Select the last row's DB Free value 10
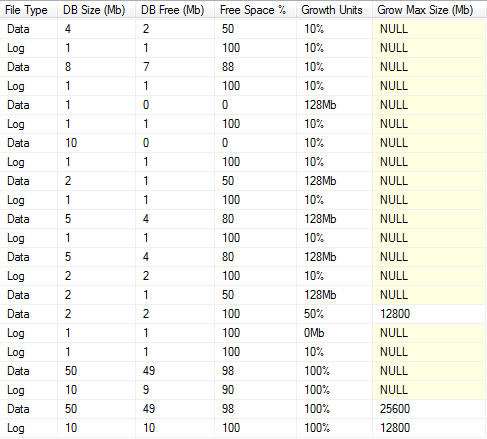The image size is (487, 439). pyautogui.click(x=175, y=428)
